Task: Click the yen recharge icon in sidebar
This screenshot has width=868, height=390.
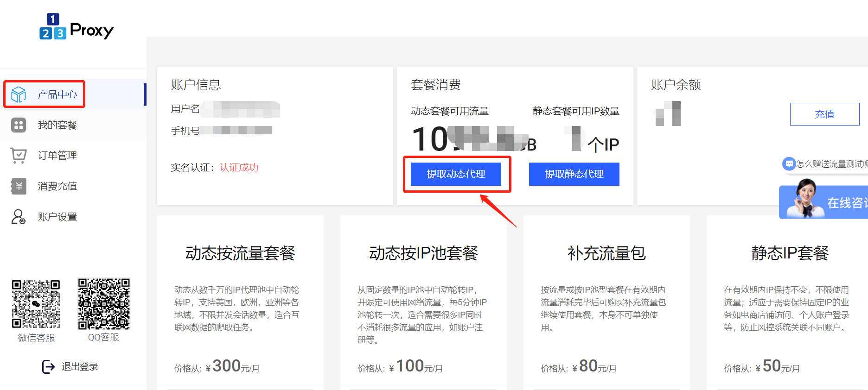Action: click(19, 186)
